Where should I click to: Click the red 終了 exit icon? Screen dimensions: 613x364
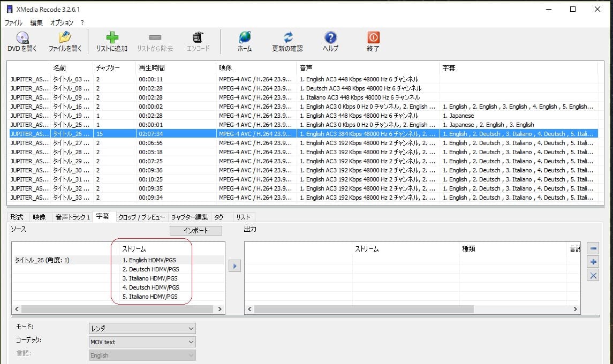coord(373,38)
